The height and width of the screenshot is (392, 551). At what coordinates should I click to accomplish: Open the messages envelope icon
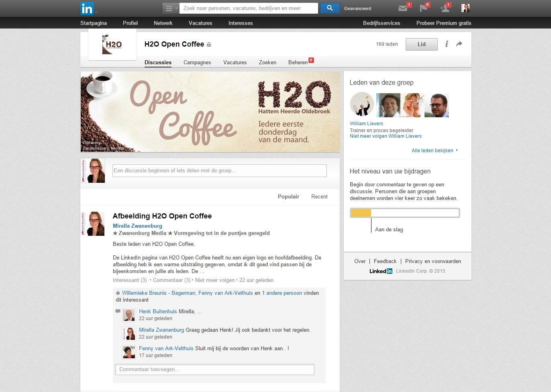(x=403, y=8)
